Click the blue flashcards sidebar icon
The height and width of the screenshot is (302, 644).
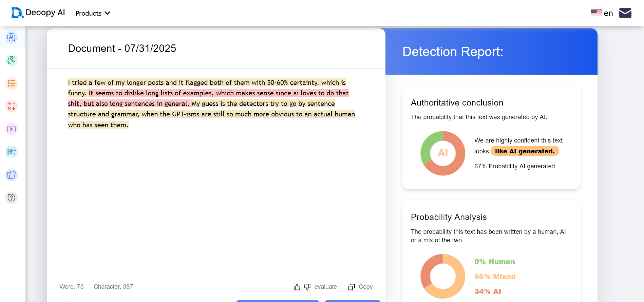pyautogui.click(x=12, y=175)
